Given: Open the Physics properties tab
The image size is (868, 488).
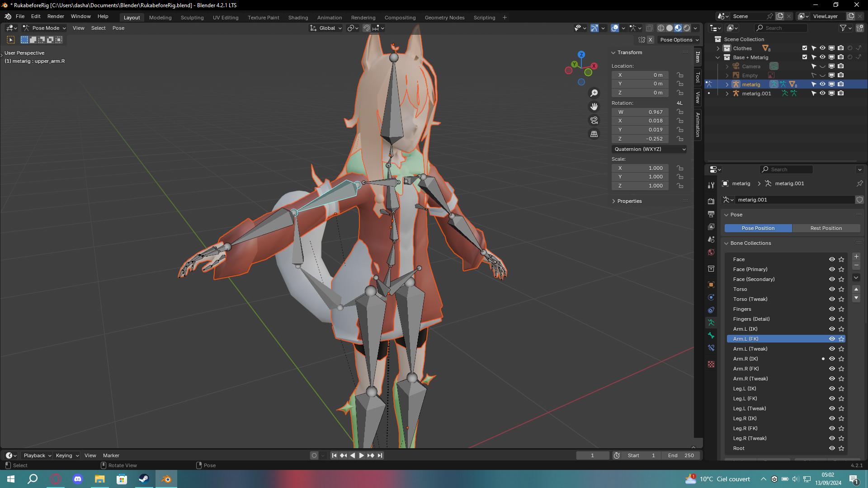Looking at the screenshot, I should (711, 297).
